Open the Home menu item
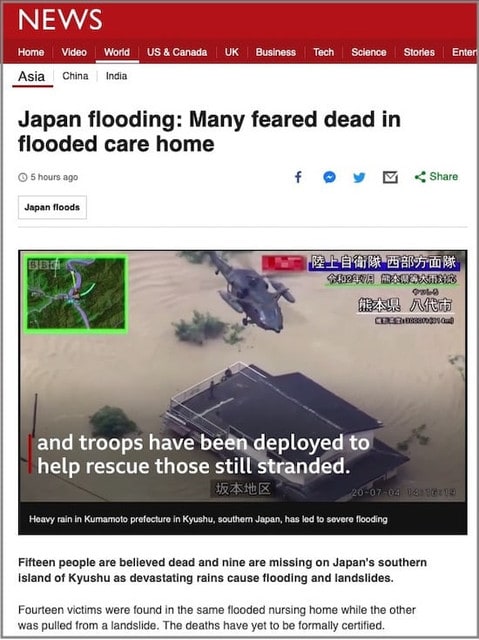This screenshot has height=640, width=479. (31, 52)
